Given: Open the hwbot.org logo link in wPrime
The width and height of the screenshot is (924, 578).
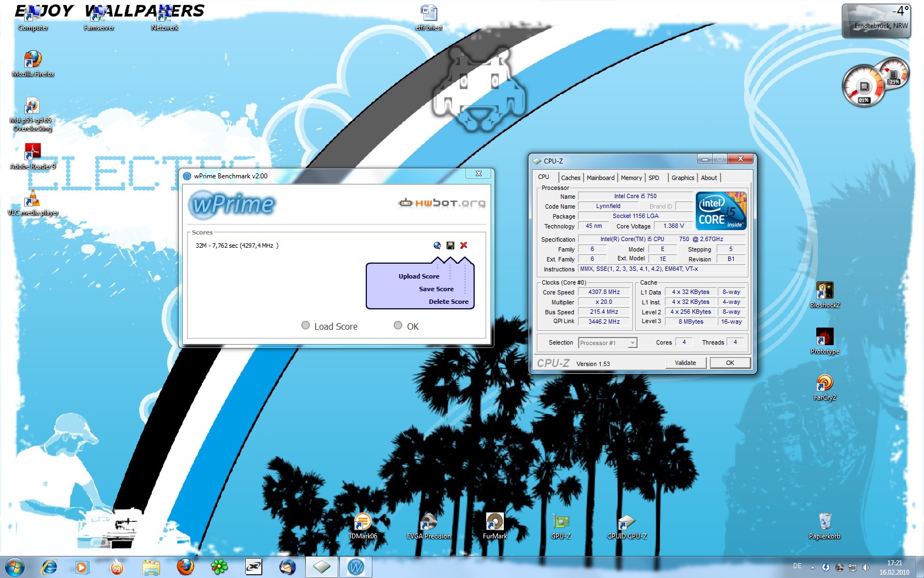Looking at the screenshot, I should point(442,203).
